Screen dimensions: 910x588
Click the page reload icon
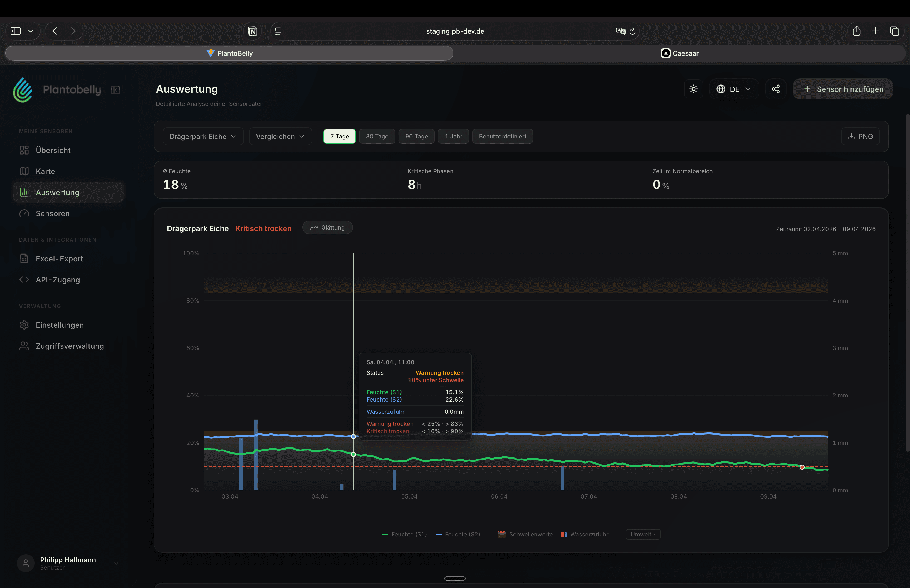click(632, 31)
